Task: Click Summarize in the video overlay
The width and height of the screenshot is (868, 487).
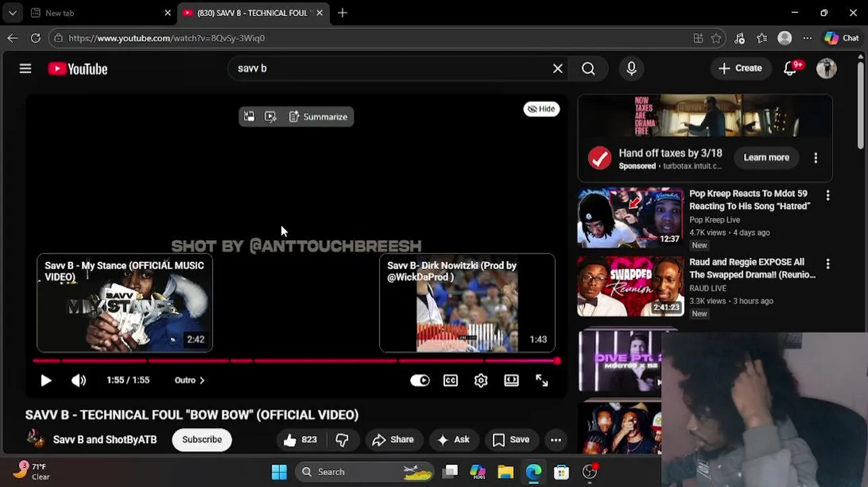Action: 318,117
